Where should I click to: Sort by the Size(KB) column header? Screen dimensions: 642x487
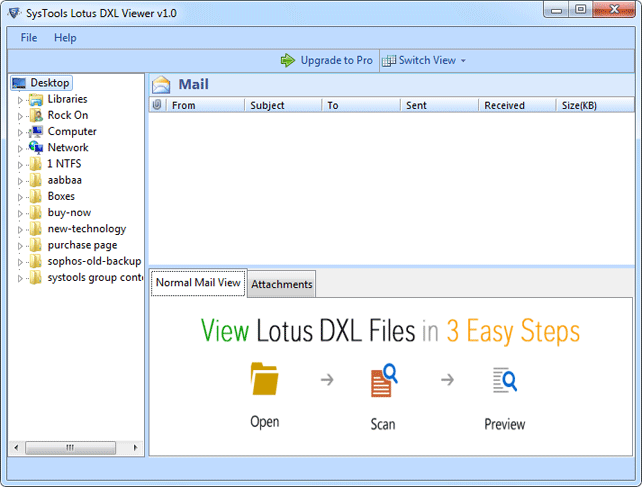click(x=595, y=105)
